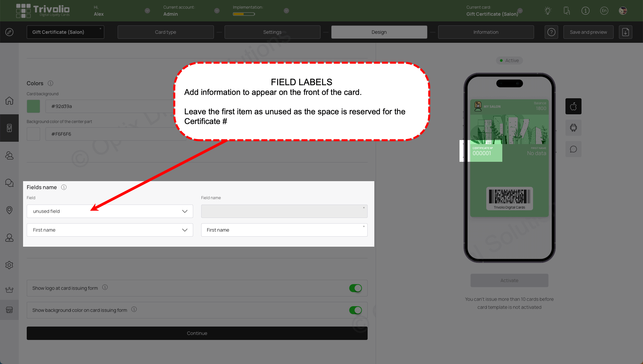Click the messages sidebar icon
643x364 pixels.
pos(9,183)
